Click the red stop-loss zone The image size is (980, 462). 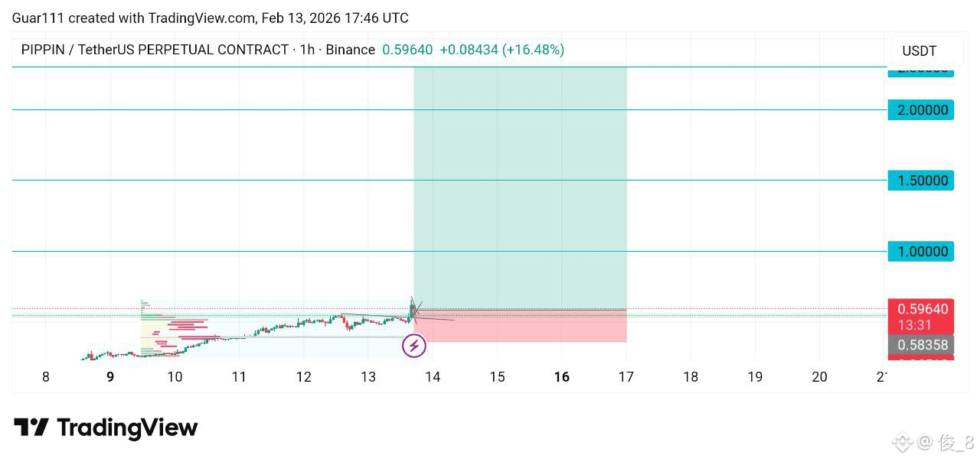point(520,326)
